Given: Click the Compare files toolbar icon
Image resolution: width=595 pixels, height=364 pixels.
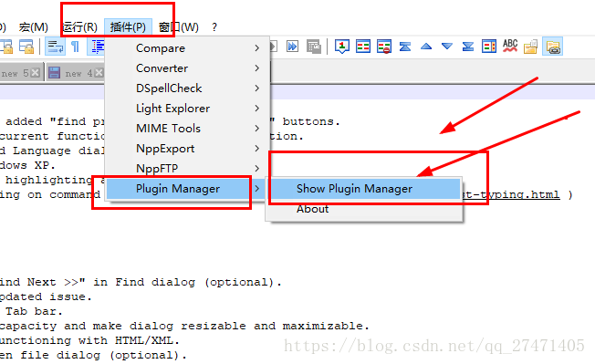Looking at the screenshot, I should (x=363, y=47).
